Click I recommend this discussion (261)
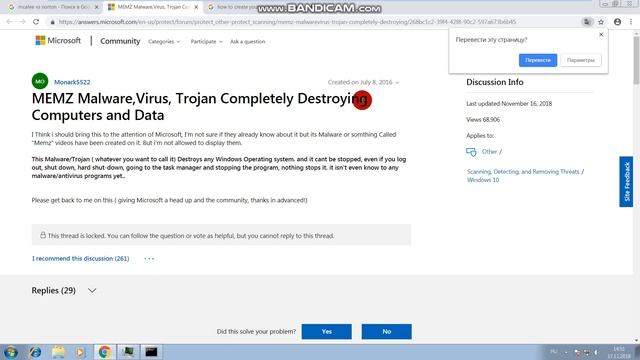 (x=80, y=259)
